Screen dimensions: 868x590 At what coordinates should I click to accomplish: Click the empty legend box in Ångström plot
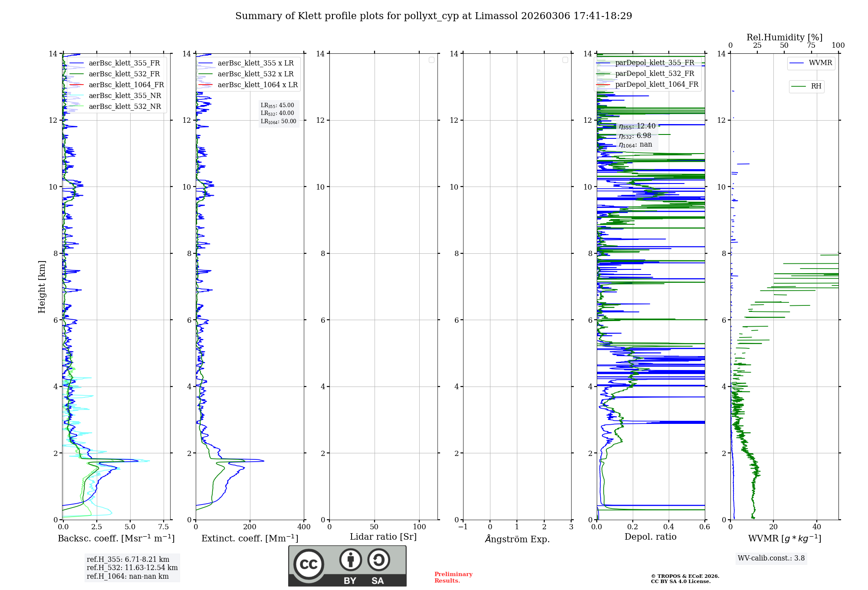tap(565, 60)
